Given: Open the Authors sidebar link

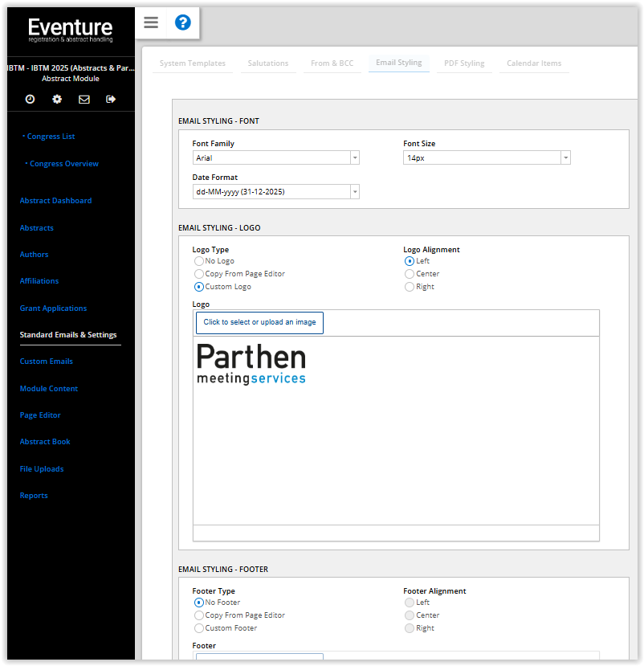Looking at the screenshot, I should tap(34, 255).
